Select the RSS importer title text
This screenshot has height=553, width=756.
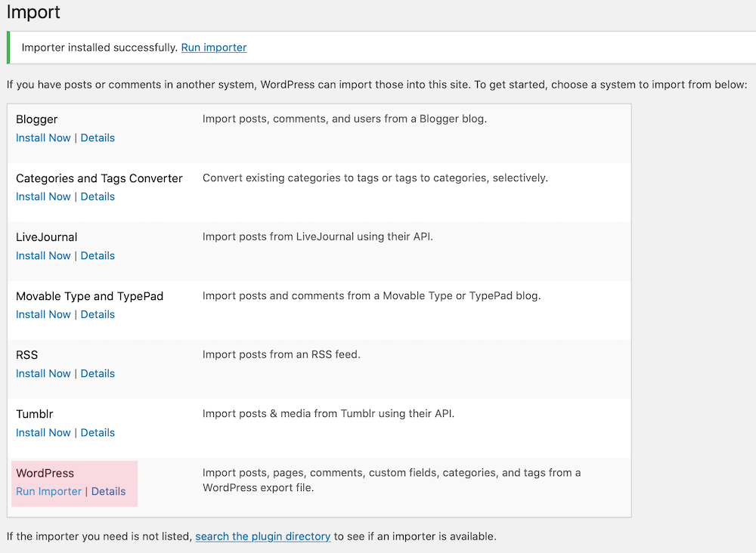pyautogui.click(x=26, y=355)
